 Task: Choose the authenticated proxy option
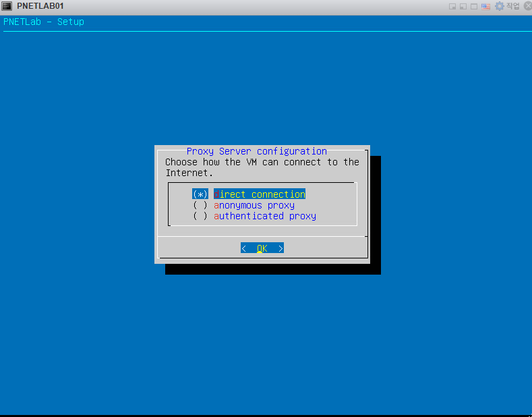click(x=254, y=216)
